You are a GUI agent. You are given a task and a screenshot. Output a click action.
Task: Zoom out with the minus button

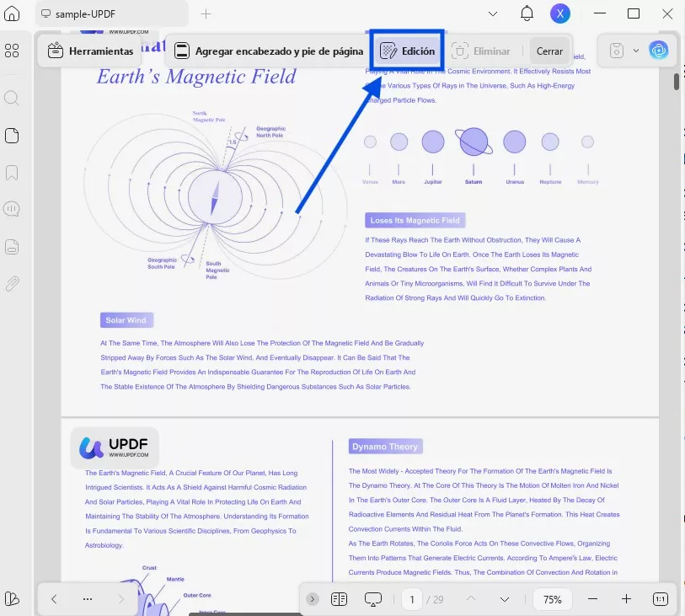593,599
